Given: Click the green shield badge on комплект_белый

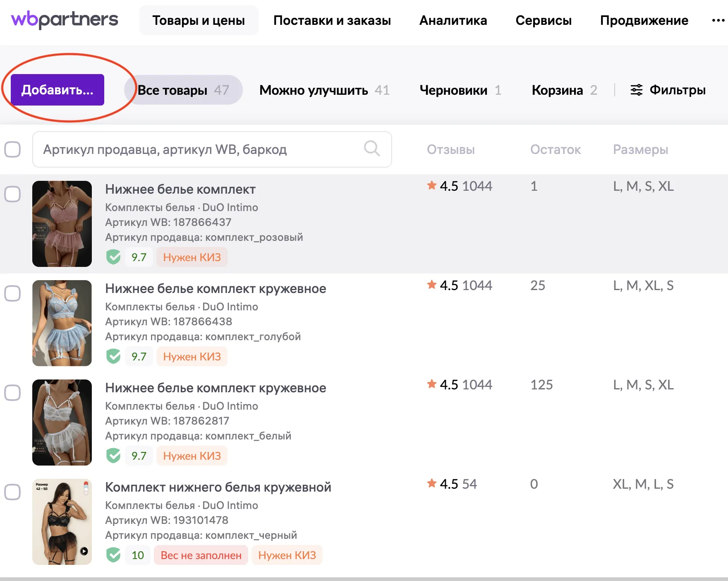Looking at the screenshot, I should (113, 456).
